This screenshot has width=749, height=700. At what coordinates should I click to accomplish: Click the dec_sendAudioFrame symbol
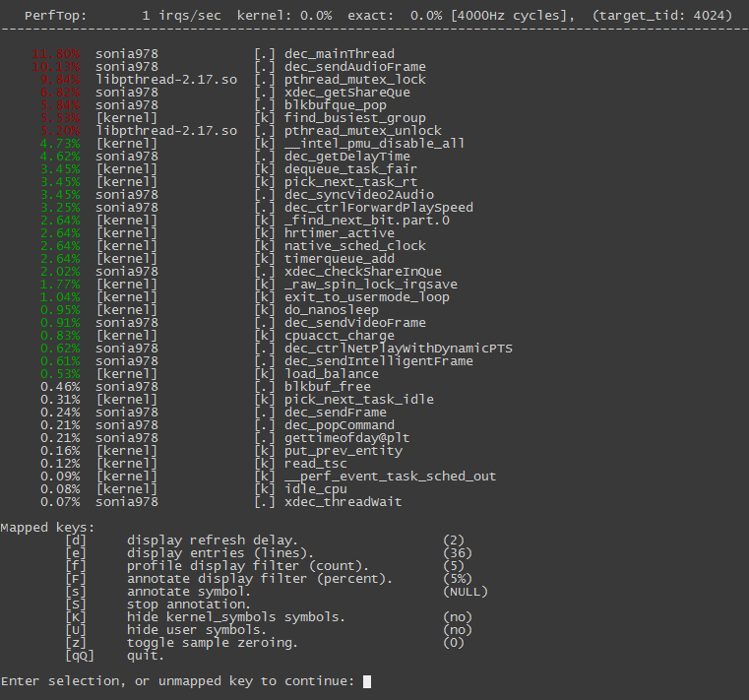tap(355, 67)
